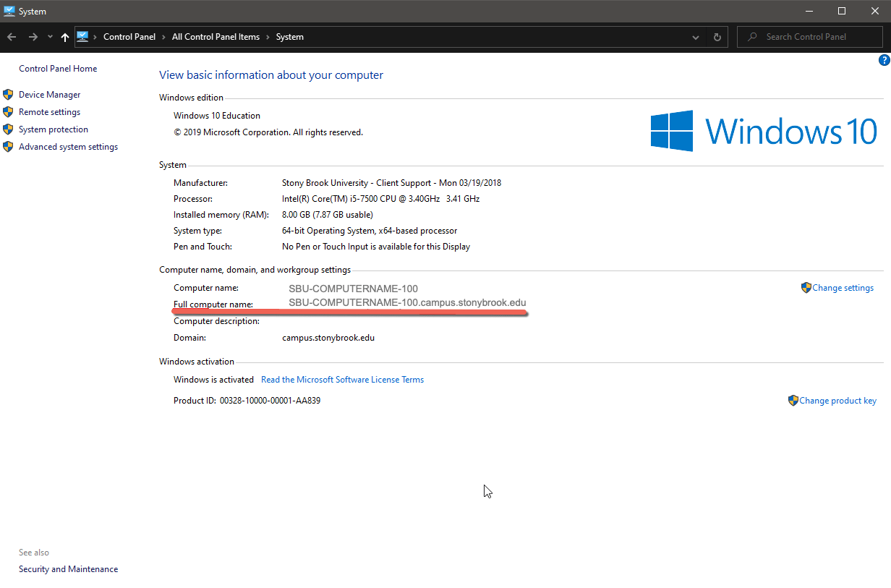Open Advanced system settings
891x588 pixels.
click(69, 146)
